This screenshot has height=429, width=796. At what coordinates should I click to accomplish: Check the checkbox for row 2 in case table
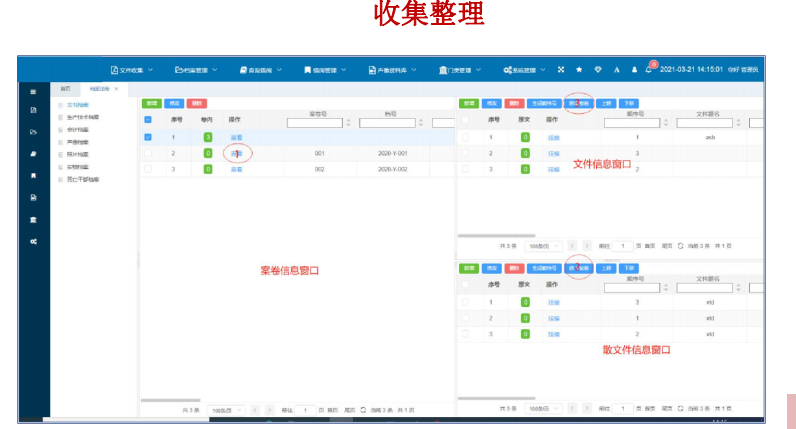(148, 153)
